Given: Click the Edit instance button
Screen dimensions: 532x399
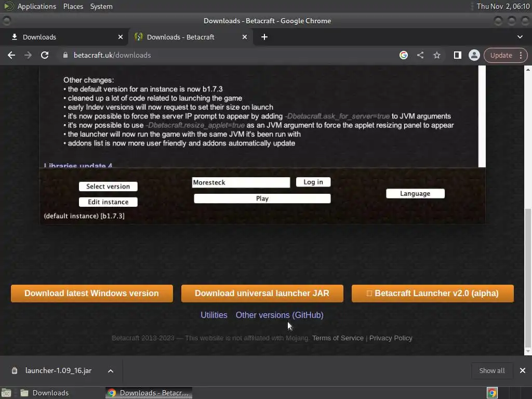Looking at the screenshot, I should 108,202.
